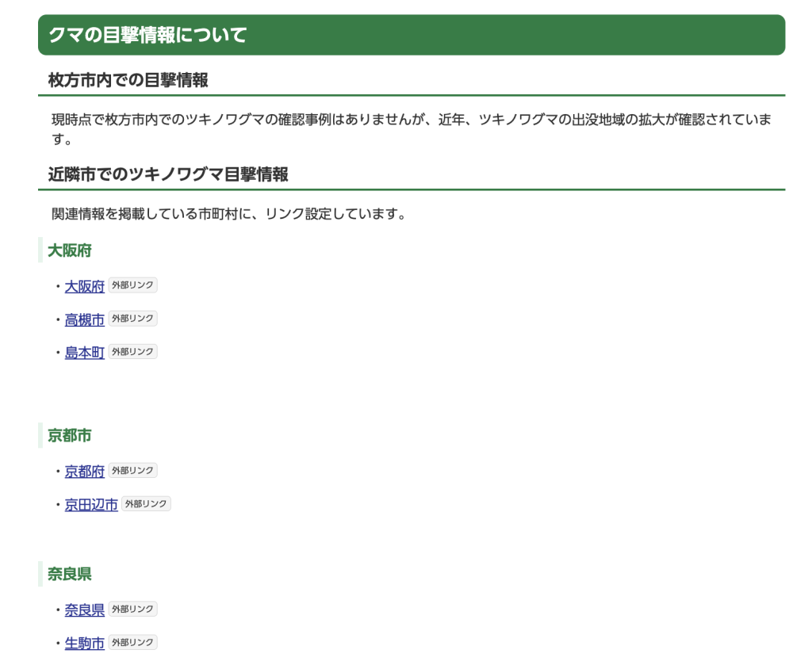Select the 外部リンク badge beside 島本町
Viewport: 812px width, 669px height.
pos(132,352)
